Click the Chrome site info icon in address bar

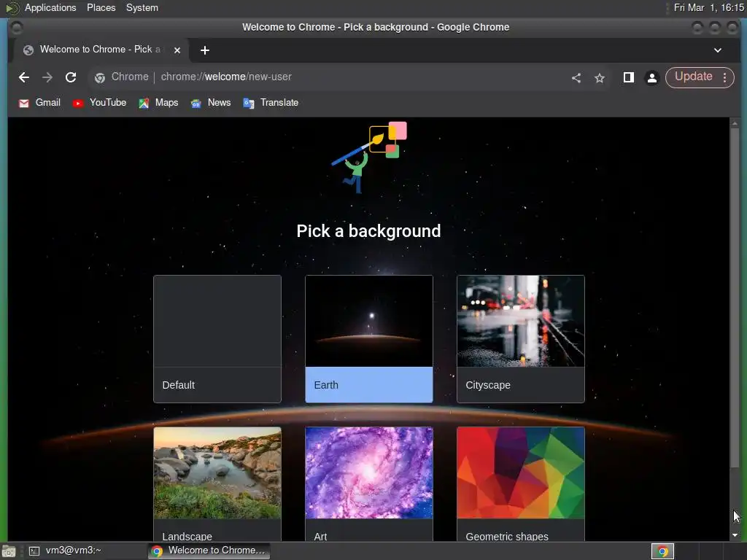coord(99,77)
